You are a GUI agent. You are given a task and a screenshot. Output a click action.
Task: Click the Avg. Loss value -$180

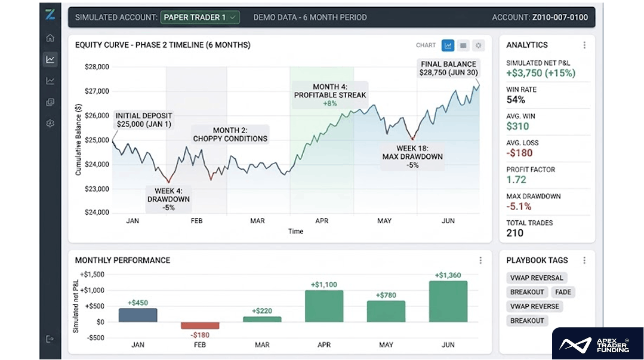519,153
